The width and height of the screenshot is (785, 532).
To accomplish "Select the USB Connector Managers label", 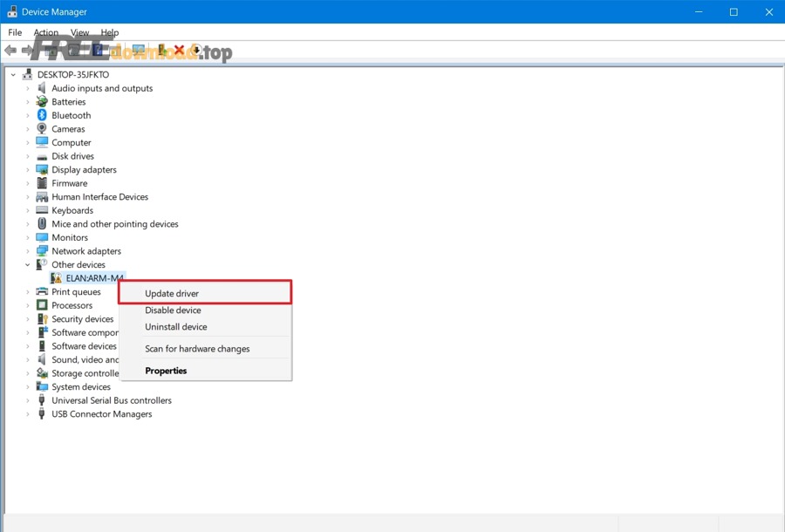I will tap(102, 414).
